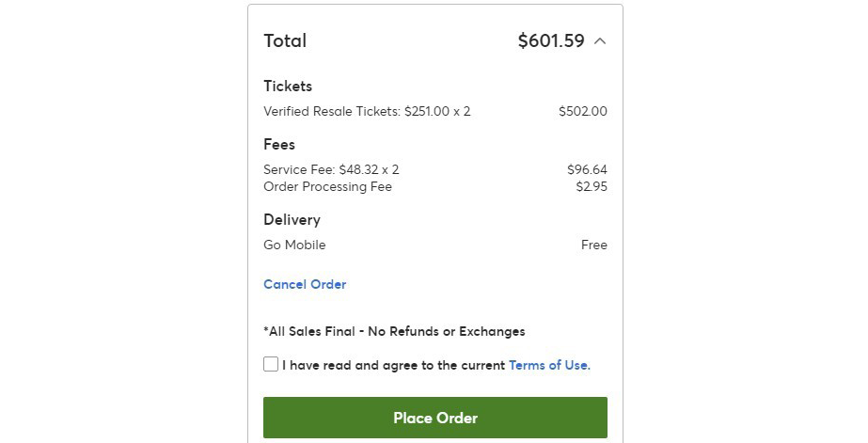Click the $96.64 service fee amount

(587, 169)
